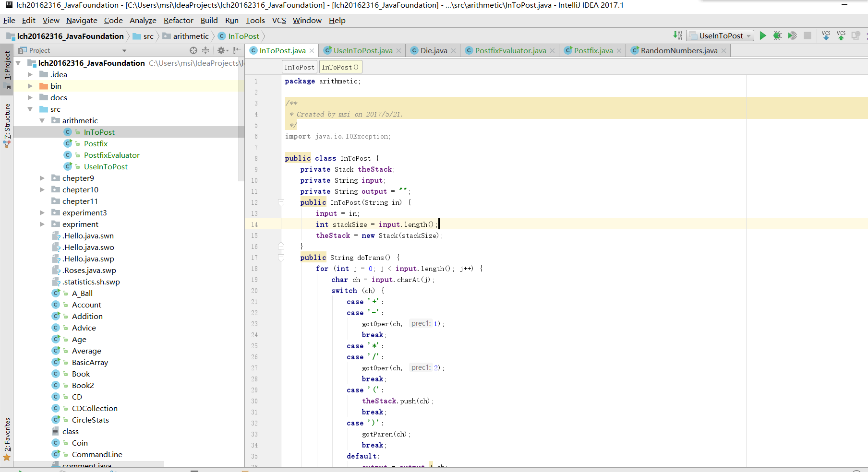Click the Make Project build icon
Image resolution: width=868 pixels, height=472 pixels.
pos(677,35)
